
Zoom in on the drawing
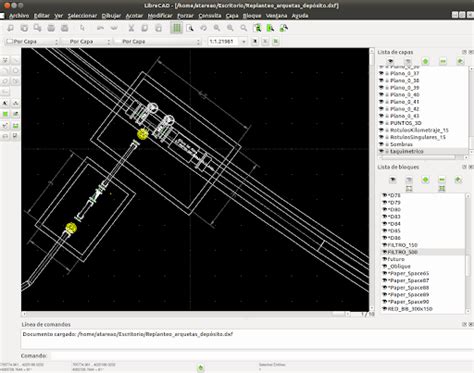pyautogui.click(x=217, y=28)
